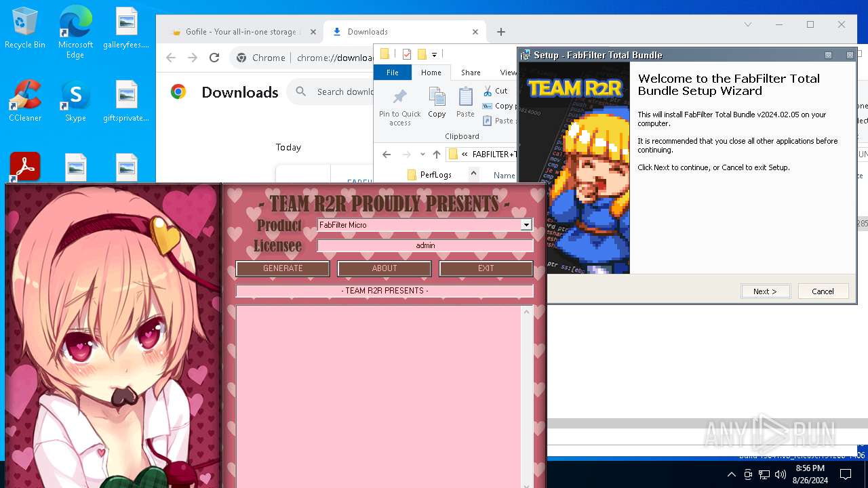Click the EXIT button in keygen
The image size is (868, 488).
tap(486, 268)
